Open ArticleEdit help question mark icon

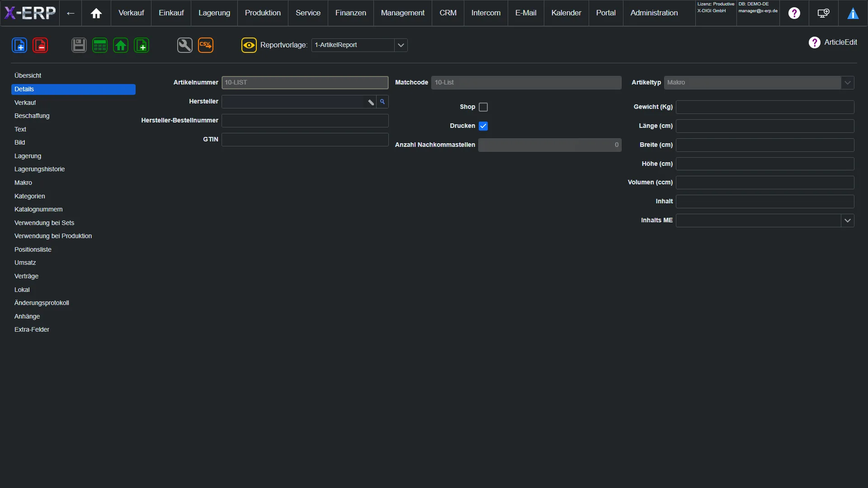(x=815, y=42)
